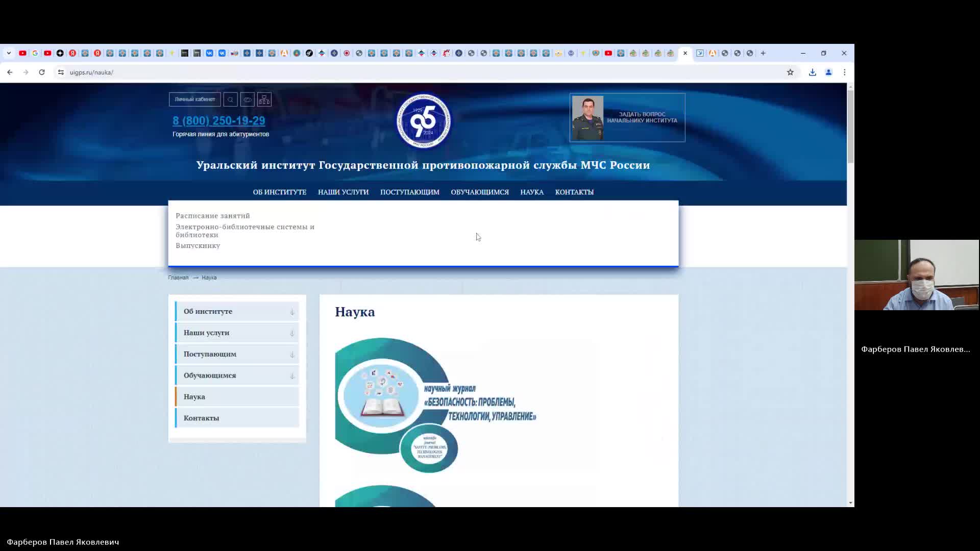The width and height of the screenshot is (980, 551).
Task: Expand Поступающим sidebar arrow
Action: click(292, 355)
